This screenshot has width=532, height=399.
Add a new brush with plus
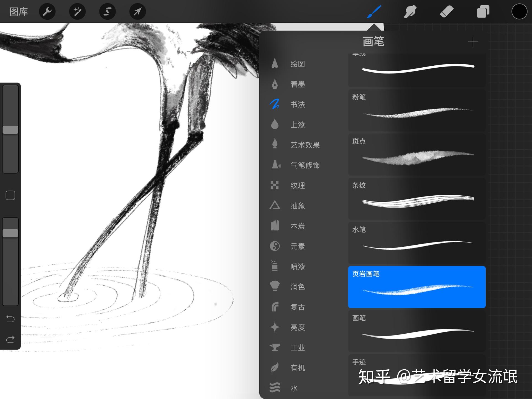[x=473, y=42]
